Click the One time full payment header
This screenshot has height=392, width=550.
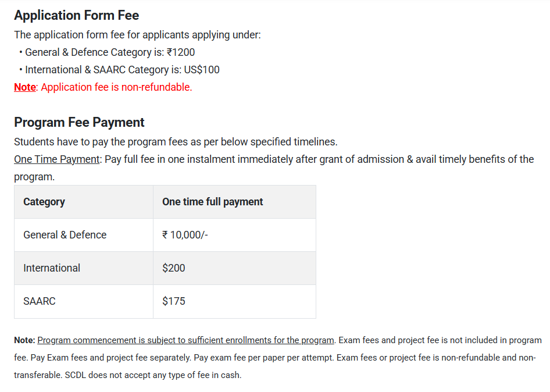click(212, 202)
